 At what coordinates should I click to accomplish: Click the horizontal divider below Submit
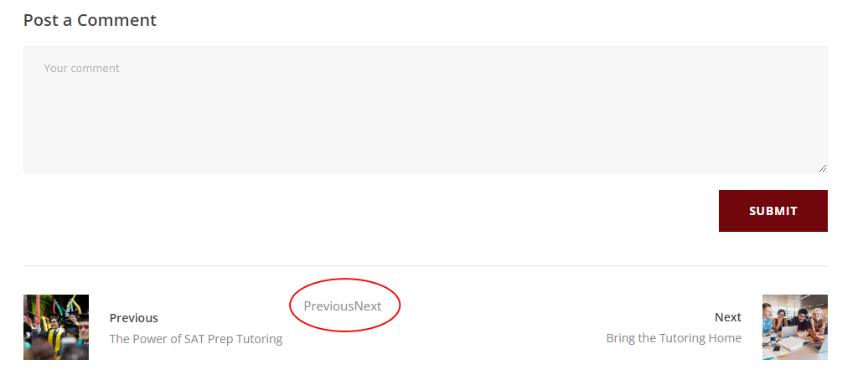click(x=425, y=265)
